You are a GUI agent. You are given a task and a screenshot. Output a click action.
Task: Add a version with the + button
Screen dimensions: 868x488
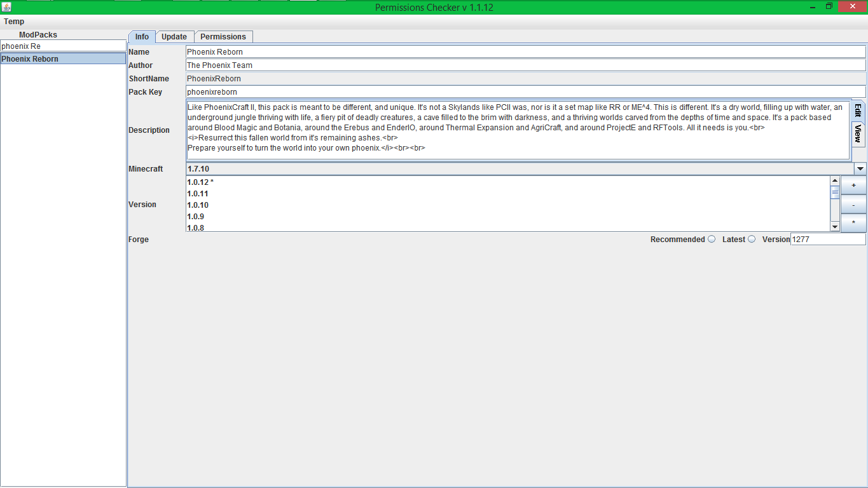click(x=853, y=185)
